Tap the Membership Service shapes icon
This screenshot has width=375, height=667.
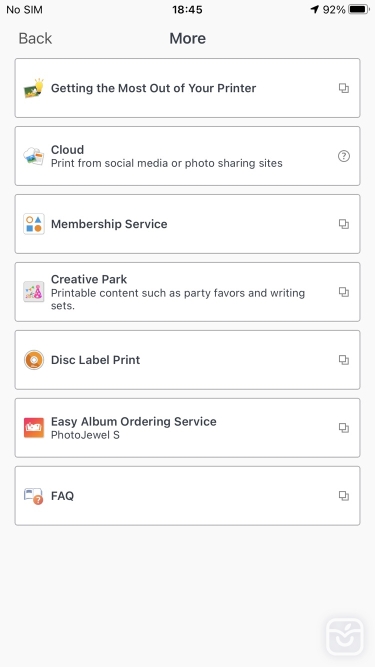click(x=34, y=224)
